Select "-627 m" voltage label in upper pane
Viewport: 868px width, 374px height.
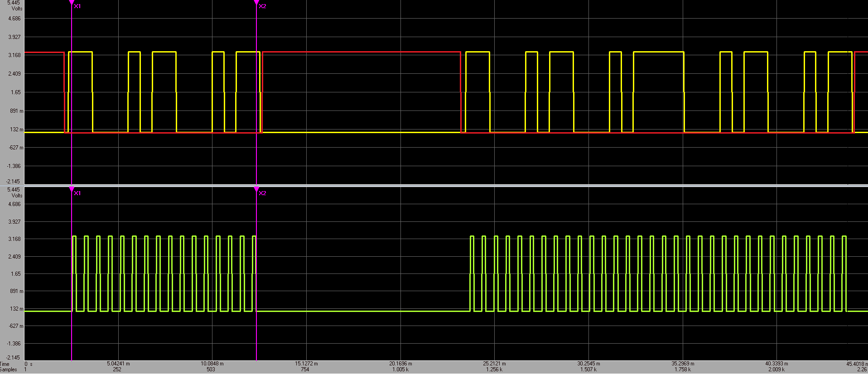point(16,148)
